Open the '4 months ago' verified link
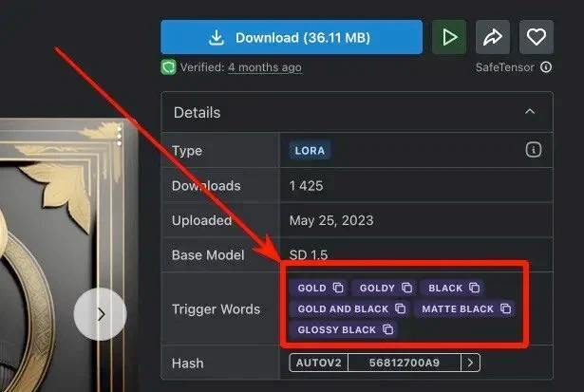The image size is (584, 392). pyautogui.click(x=264, y=67)
